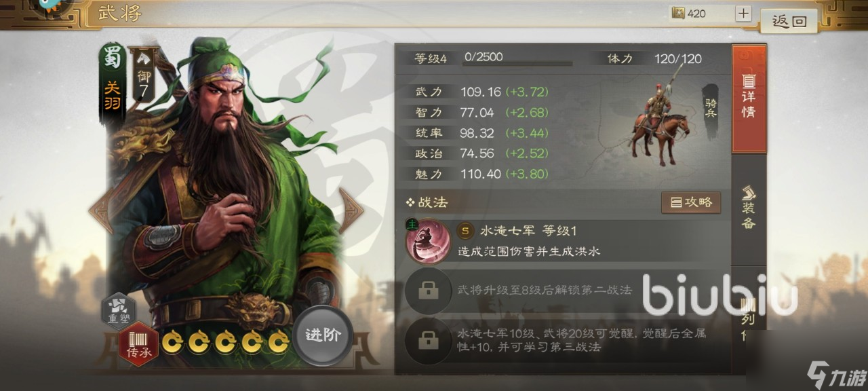Click the gold currency icon by 420
The image size is (868, 391).
pos(677,13)
